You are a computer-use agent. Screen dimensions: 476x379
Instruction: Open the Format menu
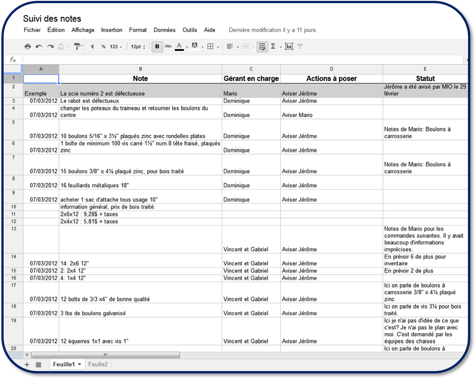138,30
